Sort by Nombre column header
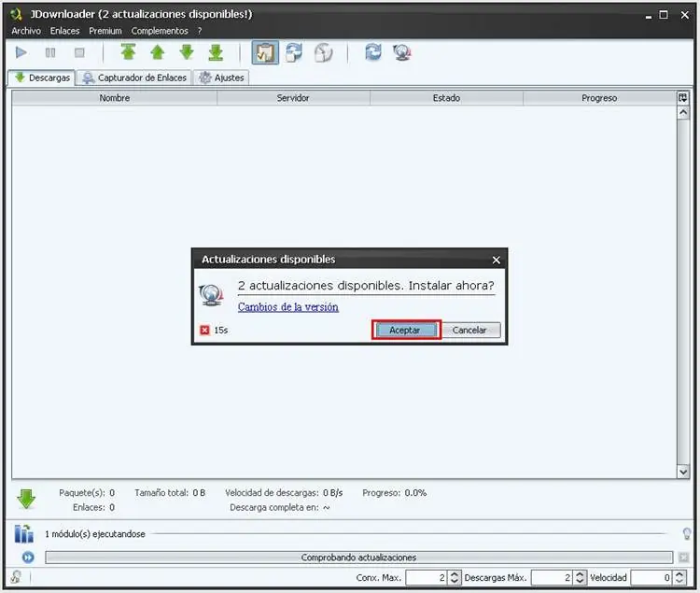 (x=114, y=98)
